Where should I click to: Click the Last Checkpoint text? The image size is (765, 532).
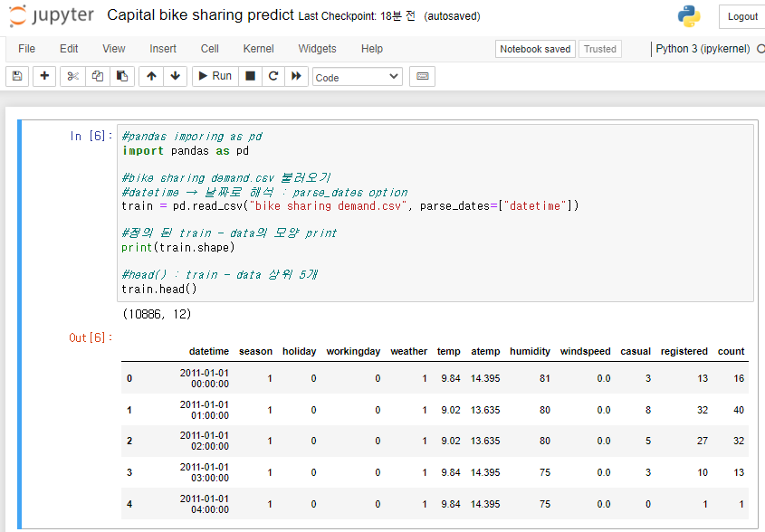pyautogui.click(x=357, y=16)
